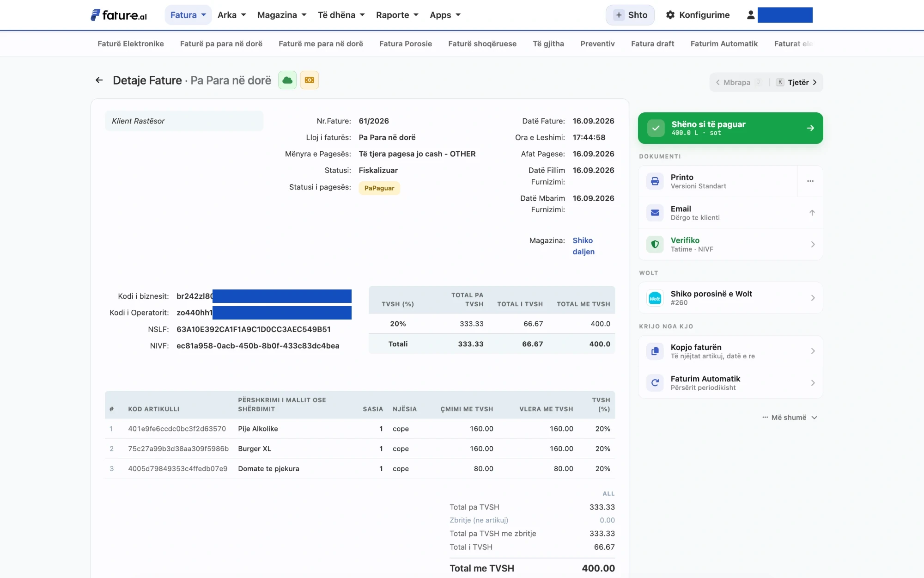This screenshot has height=578, width=924.
Task: Open the Shiko daljen link
Action: click(584, 246)
